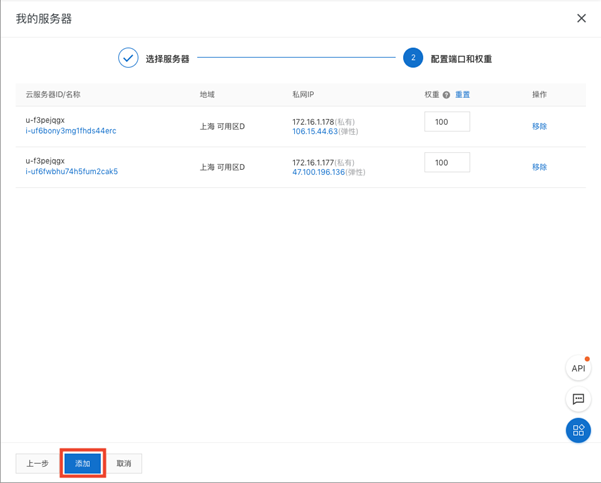Click the 我的服务器 dialog title
Image resolution: width=601 pixels, height=483 pixels.
[x=44, y=19]
